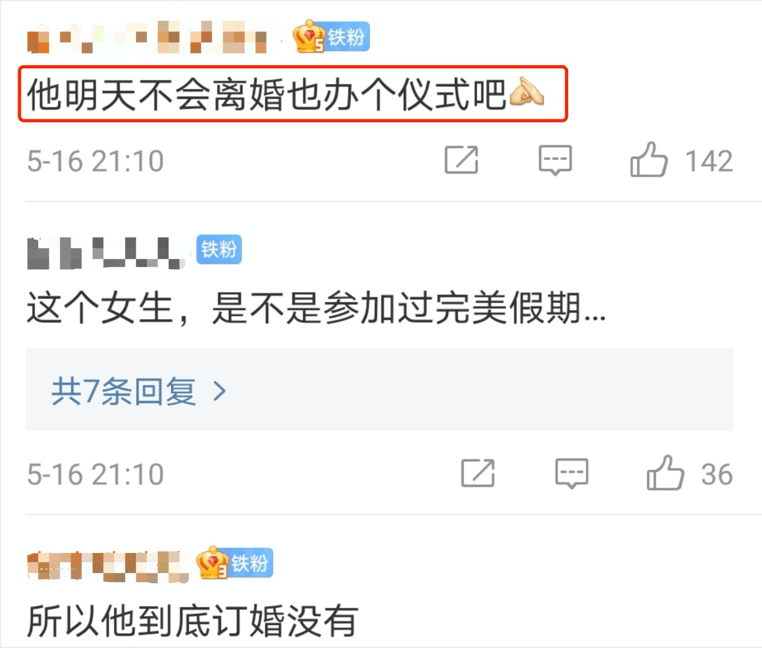
Task: Select the comment about 完美假期
Action: 316,308
